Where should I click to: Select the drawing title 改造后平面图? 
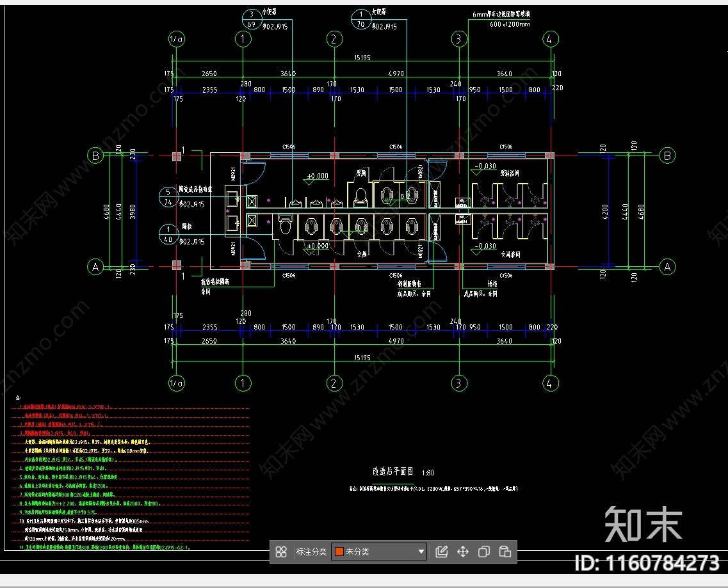click(x=392, y=472)
